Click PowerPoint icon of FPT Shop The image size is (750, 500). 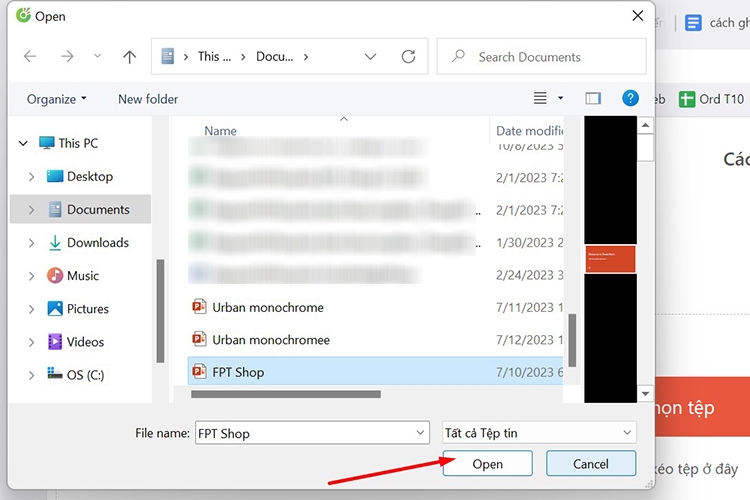tap(199, 371)
